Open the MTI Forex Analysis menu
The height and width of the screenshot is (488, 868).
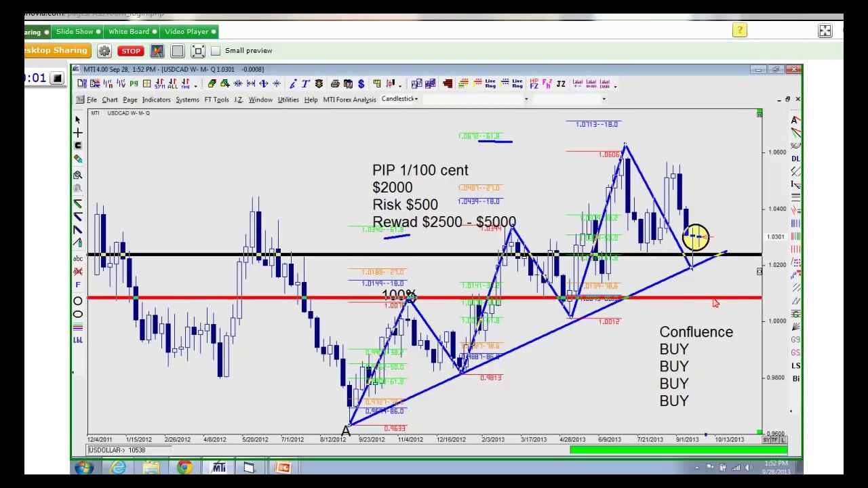[x=349, y=100]
